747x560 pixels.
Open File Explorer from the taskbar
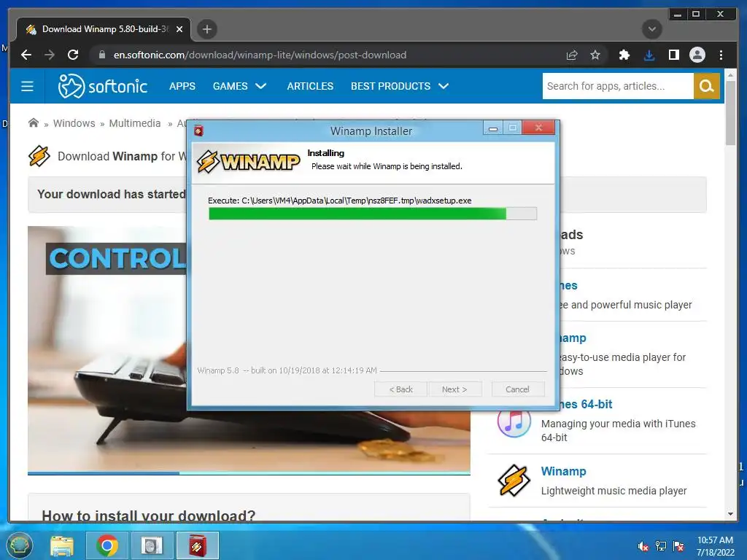62,545
